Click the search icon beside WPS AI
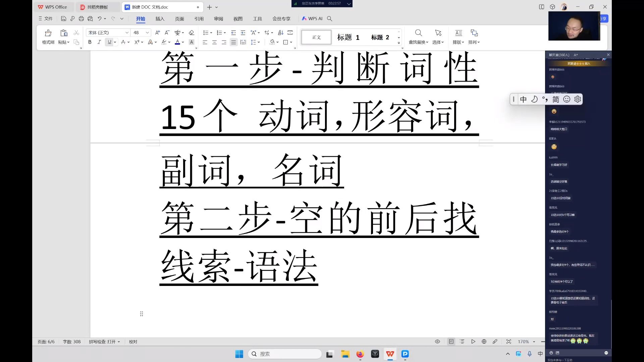The height and width of the screenshot is (362, 644). coord(329,19)
